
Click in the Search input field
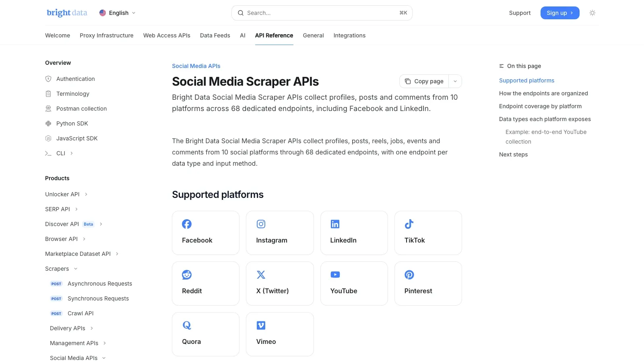pyautogui.click(x=322, y=13)
